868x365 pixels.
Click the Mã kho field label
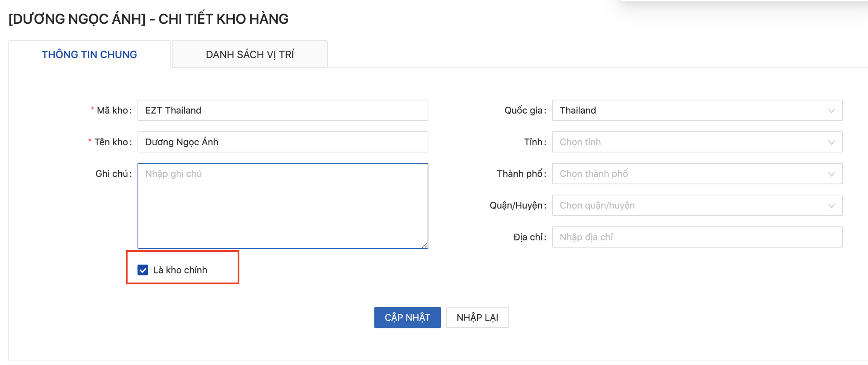click(112, 110)
